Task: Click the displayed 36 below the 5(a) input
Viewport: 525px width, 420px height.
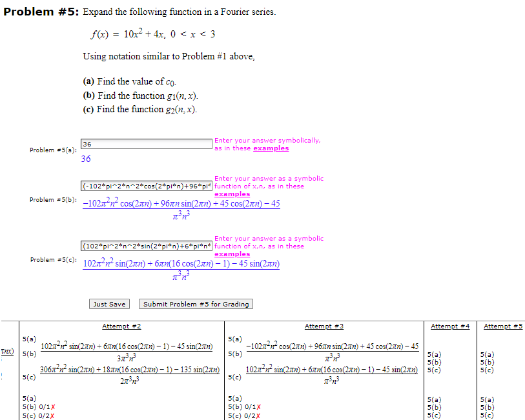Action: click(85, 158)
